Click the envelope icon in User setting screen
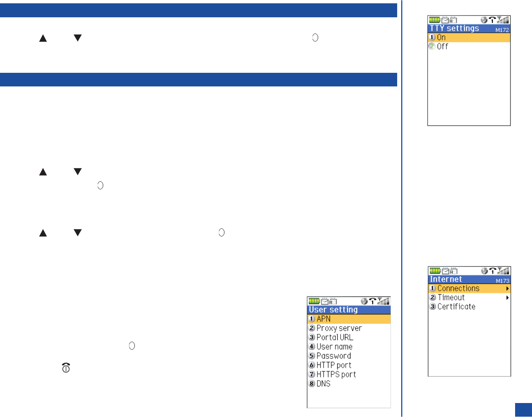The image size is (532, 417). 325,301
